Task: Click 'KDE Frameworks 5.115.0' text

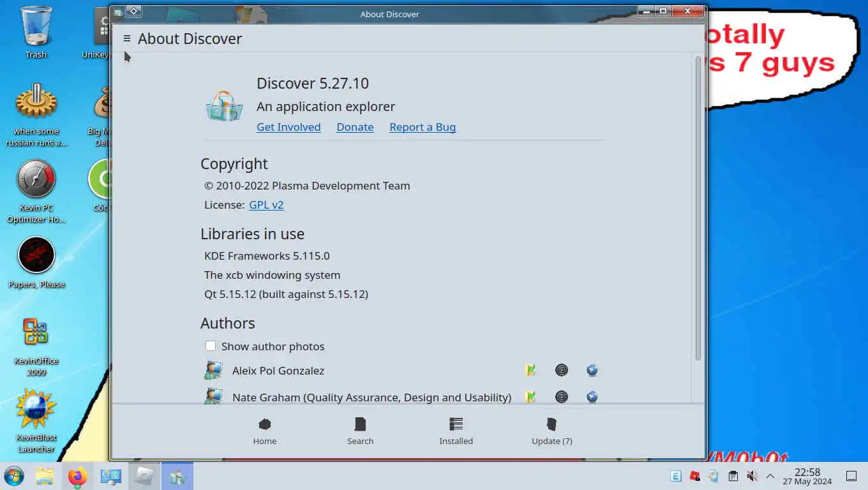Action: (267, 256)
